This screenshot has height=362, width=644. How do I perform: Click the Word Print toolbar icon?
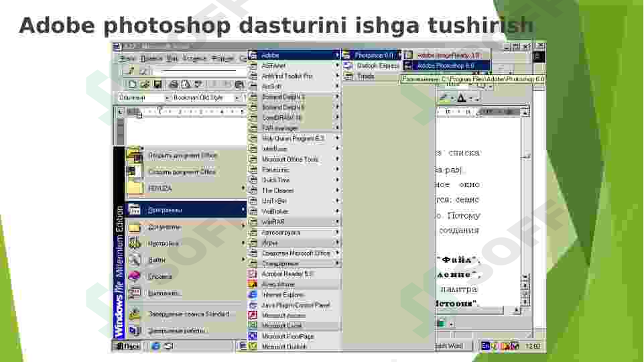174,84
